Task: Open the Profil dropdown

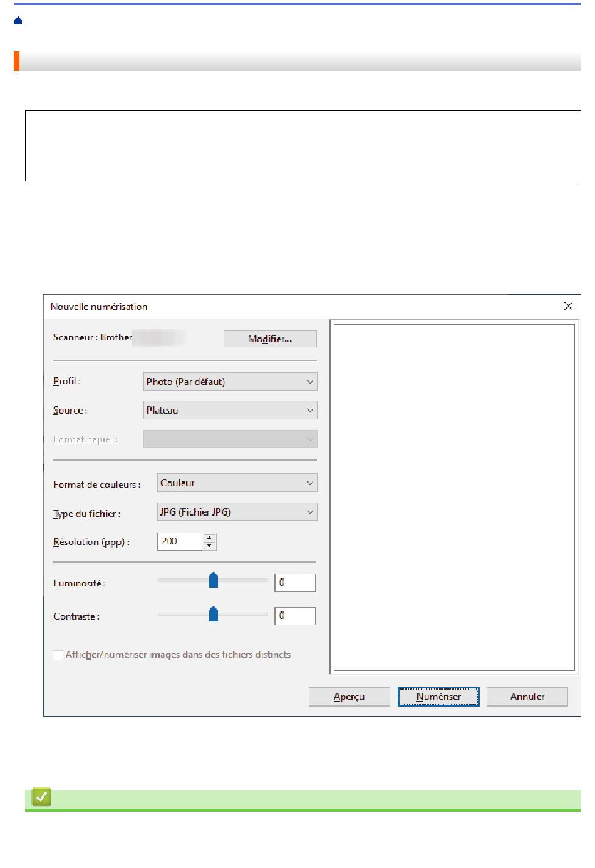Action: click(x=230, y=382)
